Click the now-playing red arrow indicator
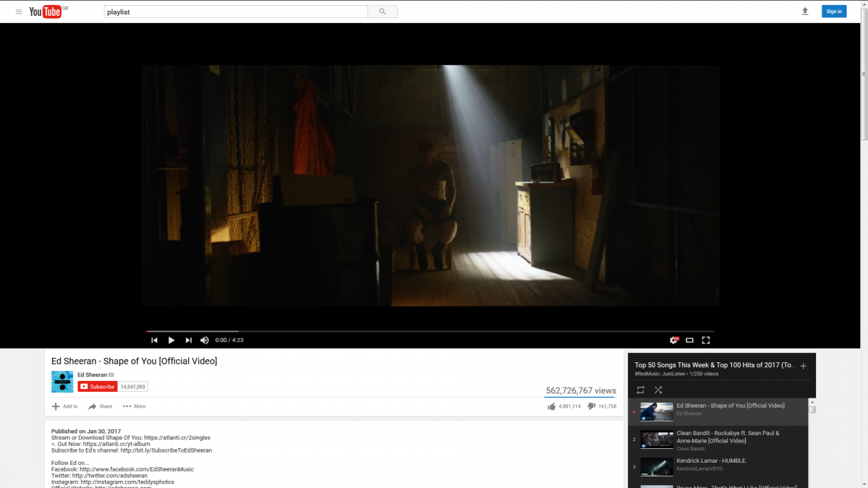The height and width of the screenshot is (488, 868). pyautogui.click(x=634, y=412)
